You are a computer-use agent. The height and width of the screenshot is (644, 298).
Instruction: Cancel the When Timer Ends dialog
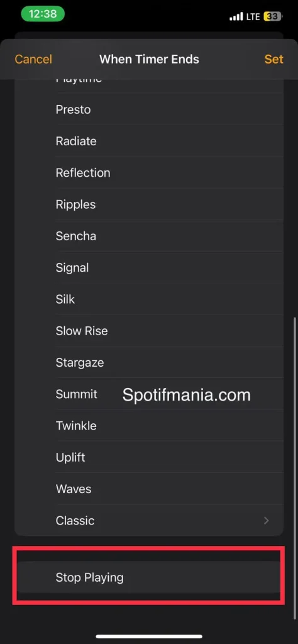pyautogui.click(x=33, y=59)
